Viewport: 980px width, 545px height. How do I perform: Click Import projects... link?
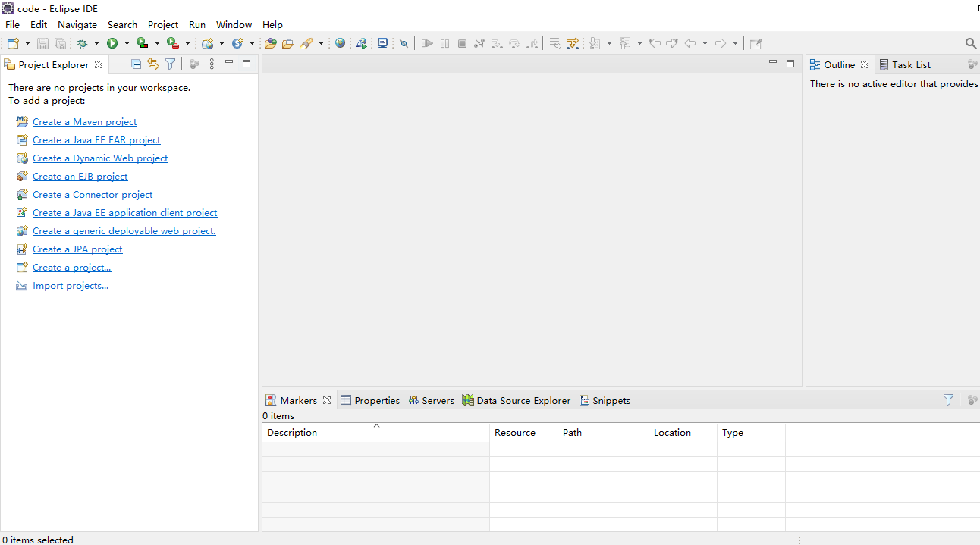71,285
